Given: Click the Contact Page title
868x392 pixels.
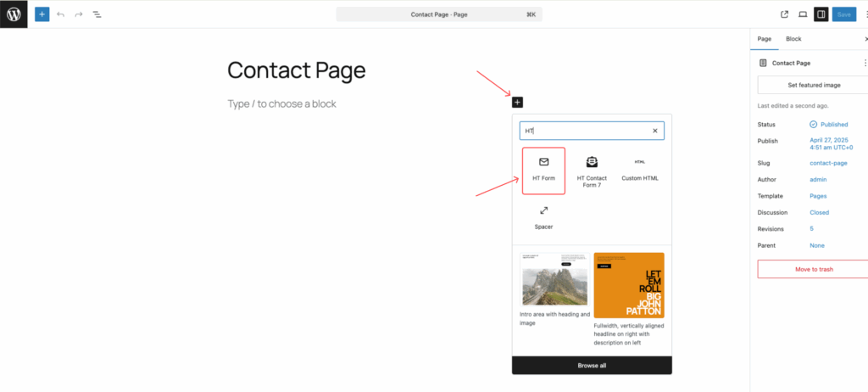Looking at the screenshot, I should (296, 70).
